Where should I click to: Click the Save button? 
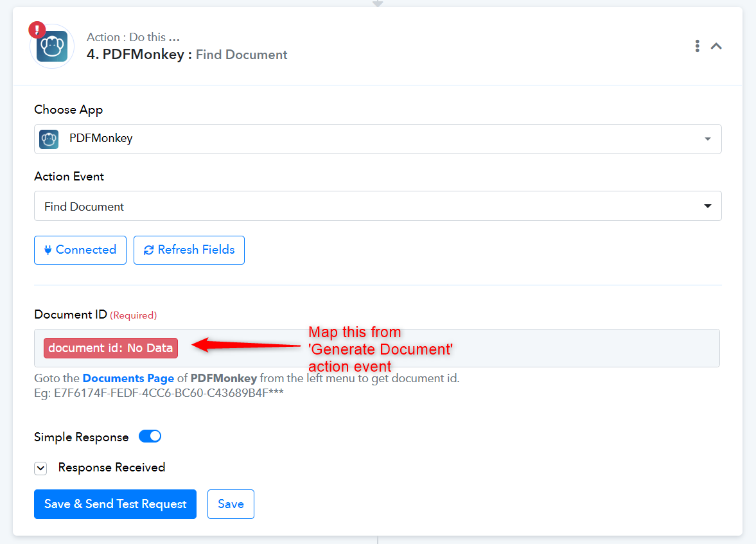click(231, 504)
